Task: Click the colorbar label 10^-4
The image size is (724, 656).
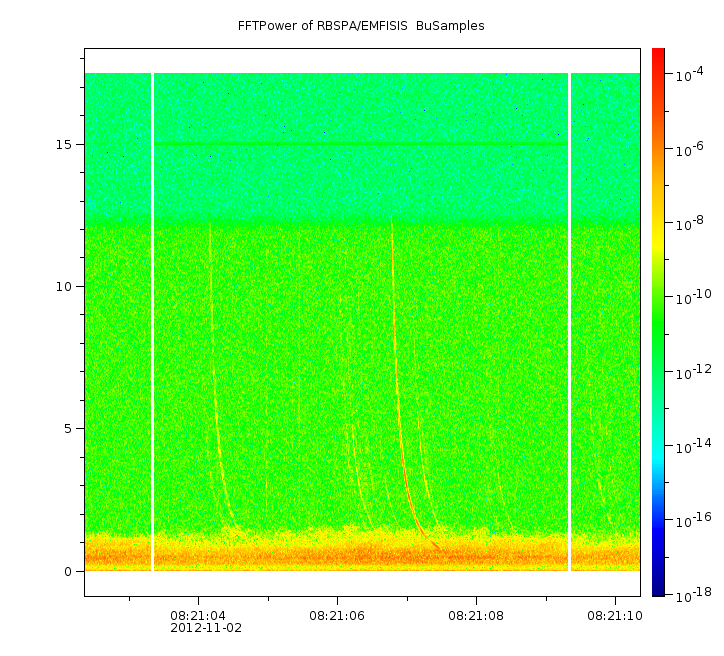Action: coord(690,74)
